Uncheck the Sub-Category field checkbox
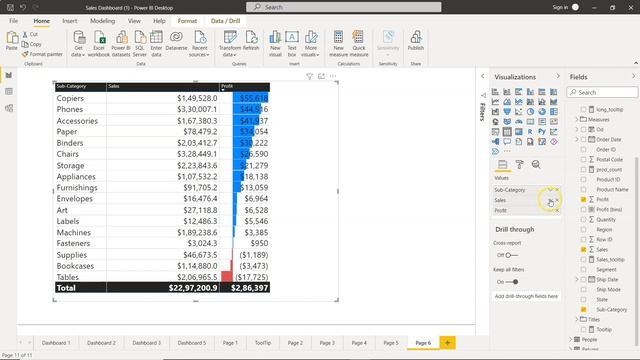Image resolution: width=640 pixels, height=360 pixels. (x=583, y=309)
